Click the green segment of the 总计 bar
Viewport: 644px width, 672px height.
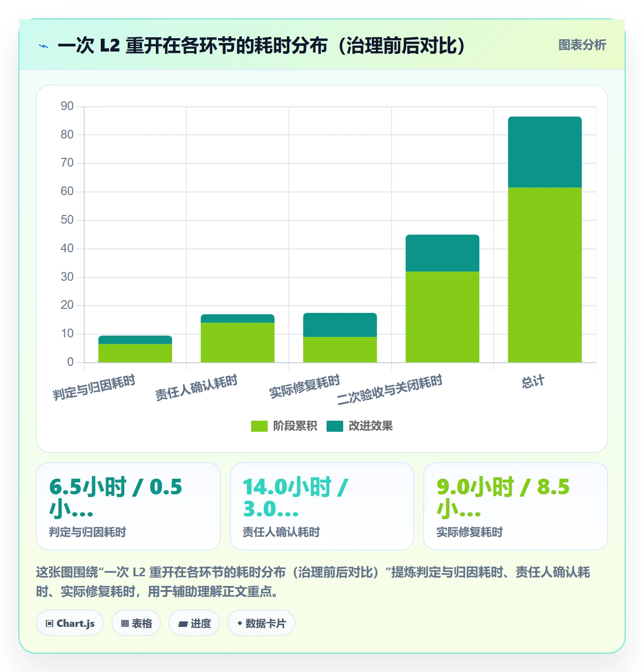[545, 275]
